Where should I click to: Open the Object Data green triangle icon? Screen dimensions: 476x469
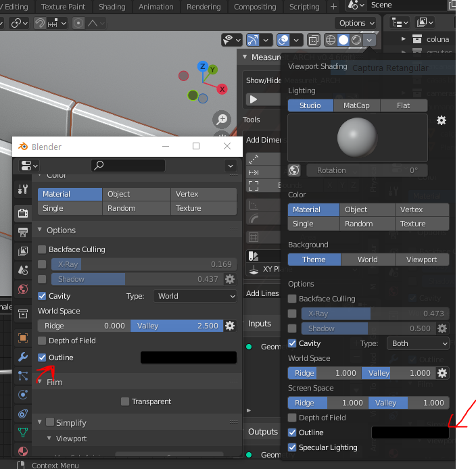coord(23,433)
